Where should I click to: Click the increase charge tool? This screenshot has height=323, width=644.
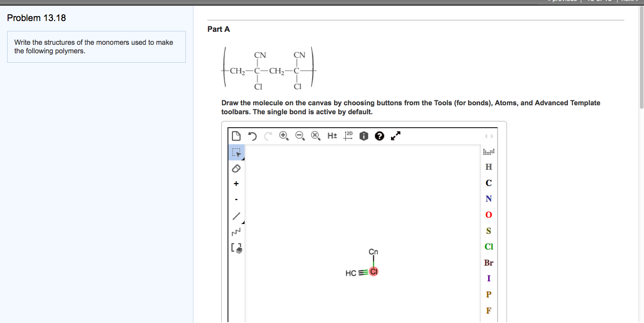pyautogui.click(x=236, y=183)
